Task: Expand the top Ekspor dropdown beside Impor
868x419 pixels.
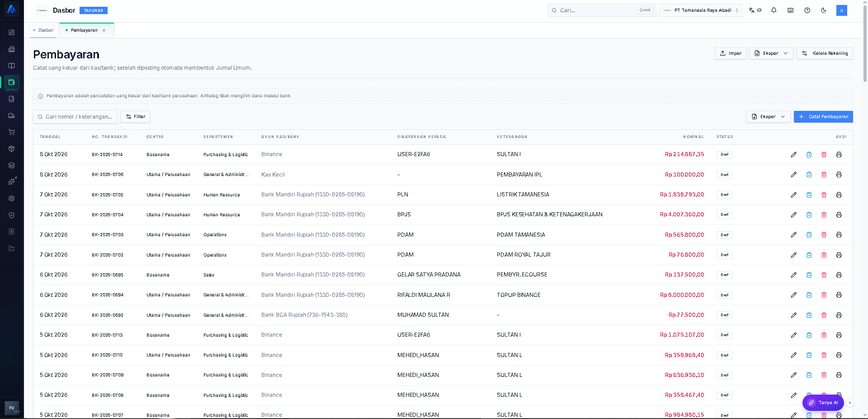Action: pyautogui.click(x=771, y=53)
